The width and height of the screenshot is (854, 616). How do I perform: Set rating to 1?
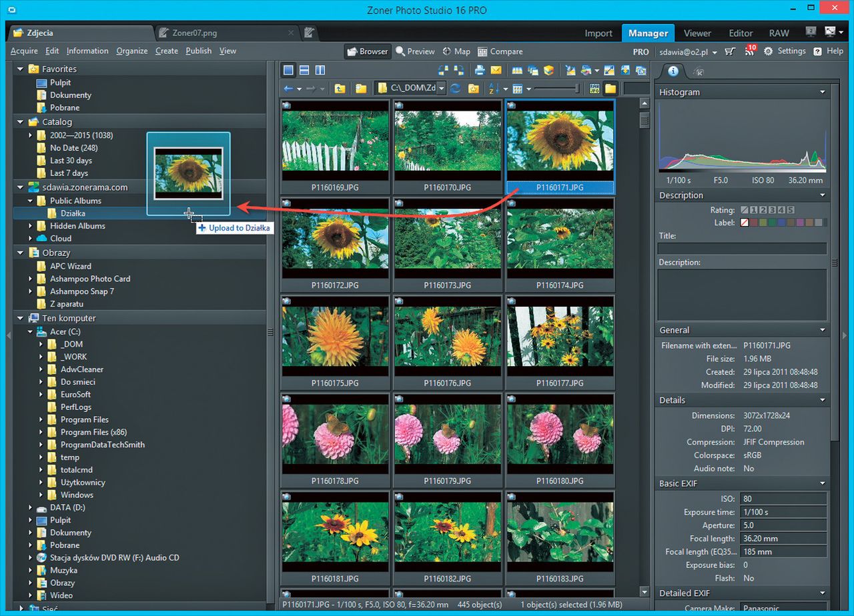pyautogui.click(x=754, y=210)
